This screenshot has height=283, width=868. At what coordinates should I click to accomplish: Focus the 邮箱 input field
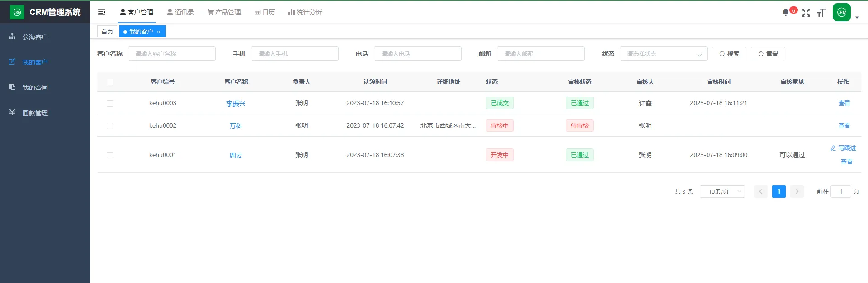pos(541,54)
